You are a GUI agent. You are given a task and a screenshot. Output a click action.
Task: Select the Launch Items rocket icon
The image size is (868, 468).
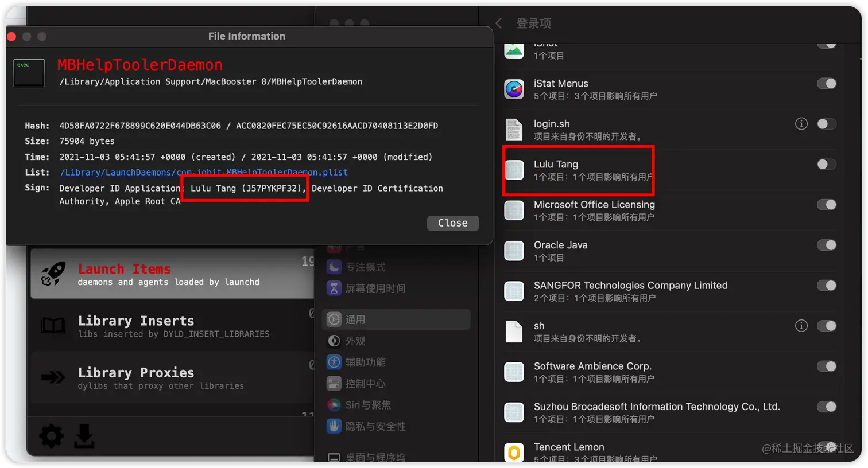pyautogui.click(x=53, y=274)
